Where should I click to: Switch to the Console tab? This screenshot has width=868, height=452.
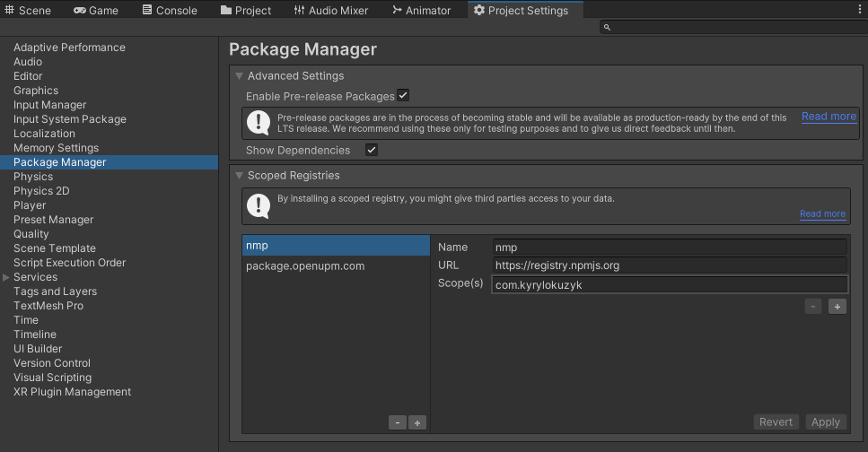169,11
